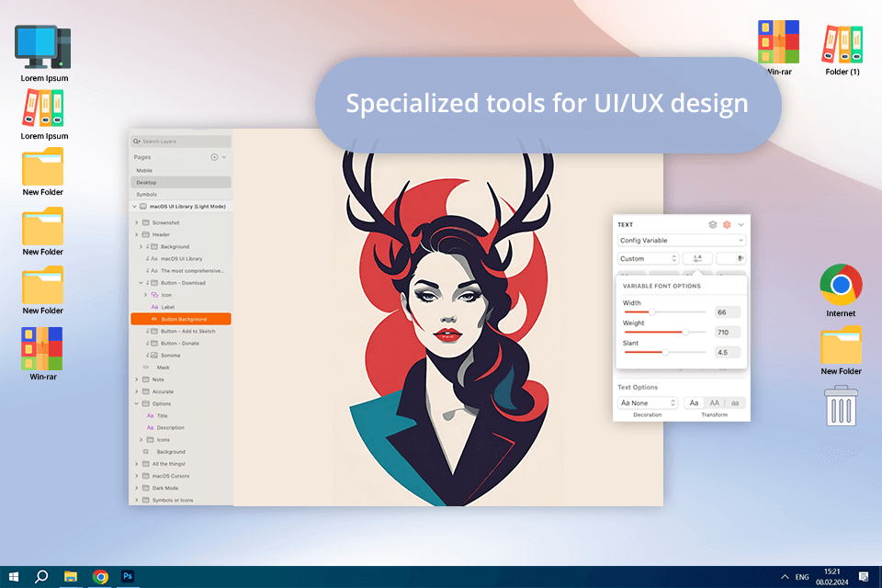Set transform to AA uppercase
Viewport: 882px width, 588px height.
click(x=715, y=403)
